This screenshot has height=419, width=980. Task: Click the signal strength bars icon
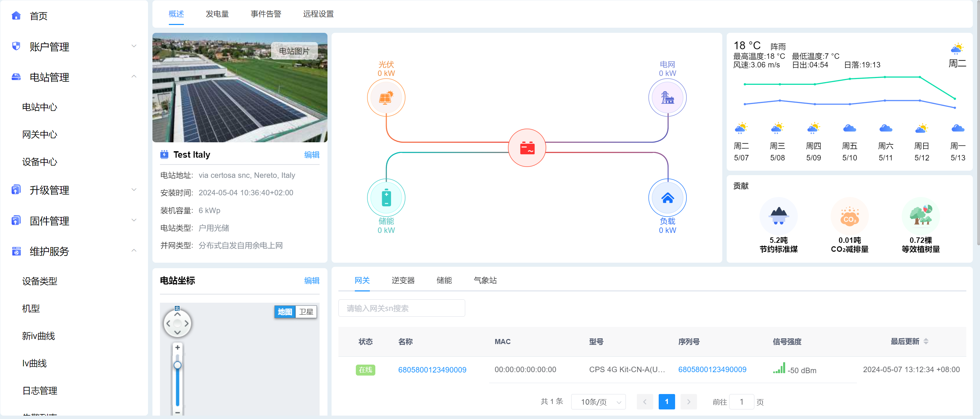pos(779,368)
